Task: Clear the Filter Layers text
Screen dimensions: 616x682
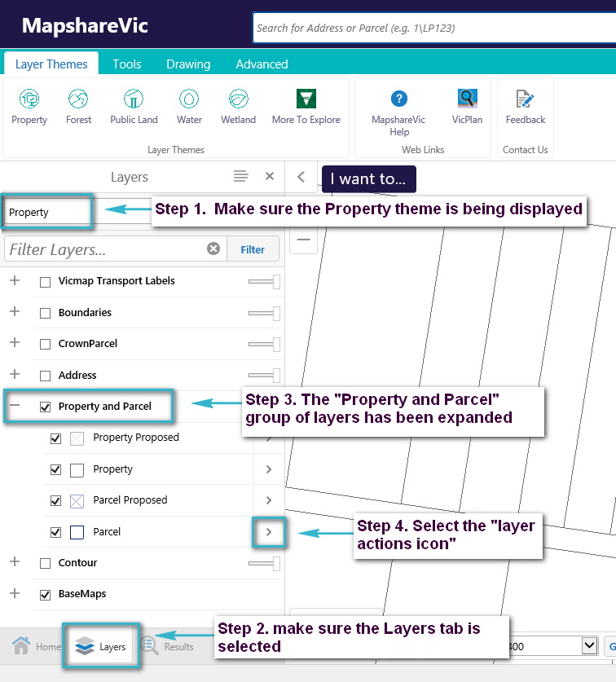Action: point(213,249)
